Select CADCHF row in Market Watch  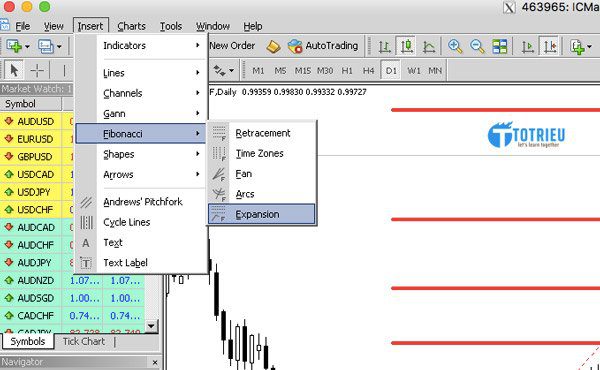pyautogui.click(x=72, y=316)
